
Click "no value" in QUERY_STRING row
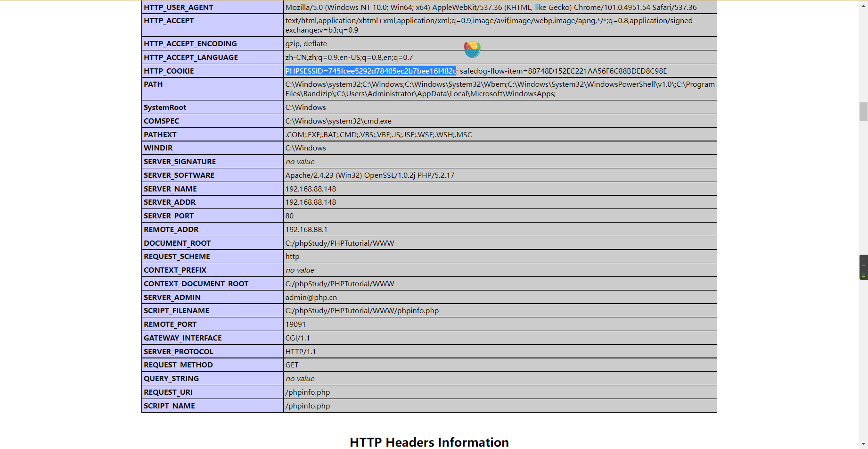[x=300, y=378]
